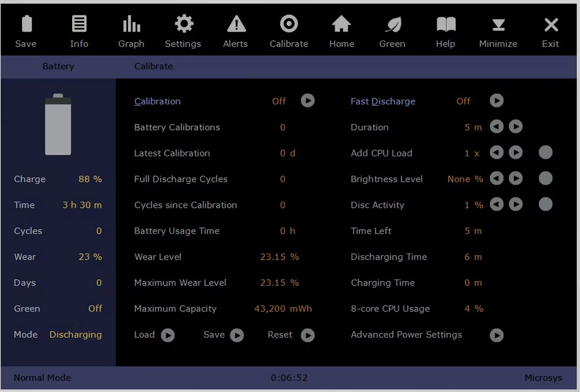The height and width of the screenshot is (392, 580).
Task: Open the battery Info page
Action: click(79, 30)
